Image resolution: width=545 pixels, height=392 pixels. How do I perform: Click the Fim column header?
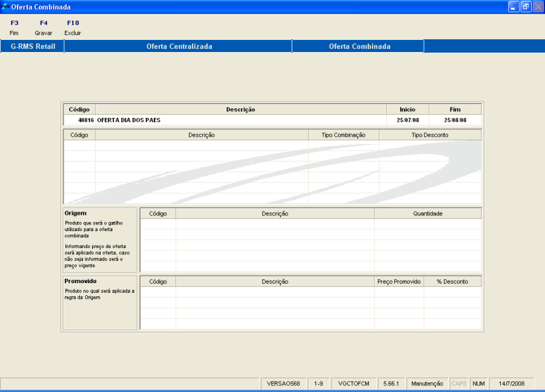(x=455, y=109)
